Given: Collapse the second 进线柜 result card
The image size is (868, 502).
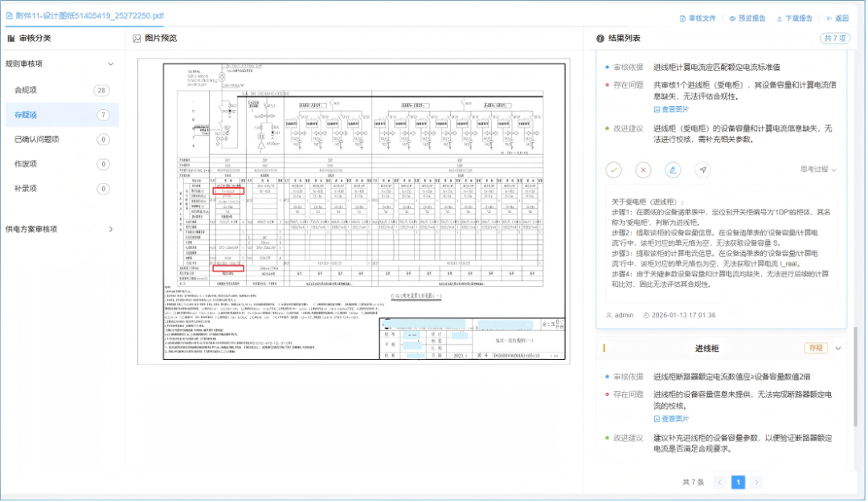Looking at the screenshot, I should coord(838,348).
